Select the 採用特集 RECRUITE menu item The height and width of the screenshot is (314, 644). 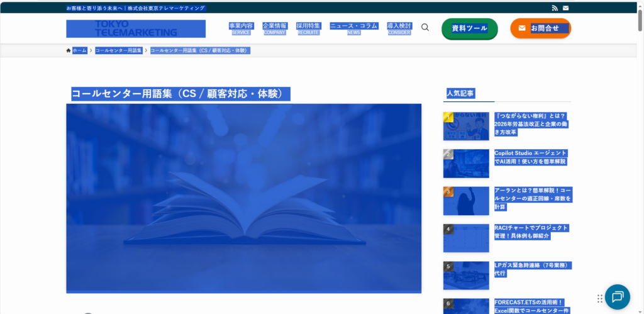point(308,28)
